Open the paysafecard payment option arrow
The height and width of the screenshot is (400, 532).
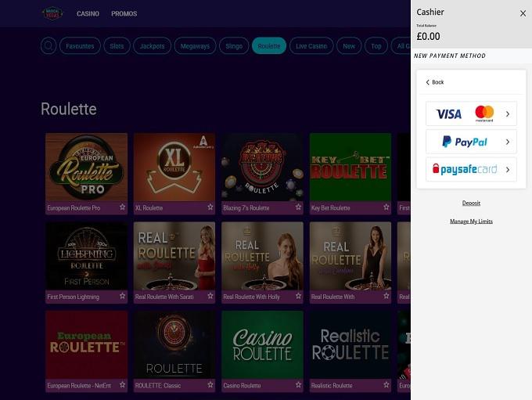pos(508,169)
